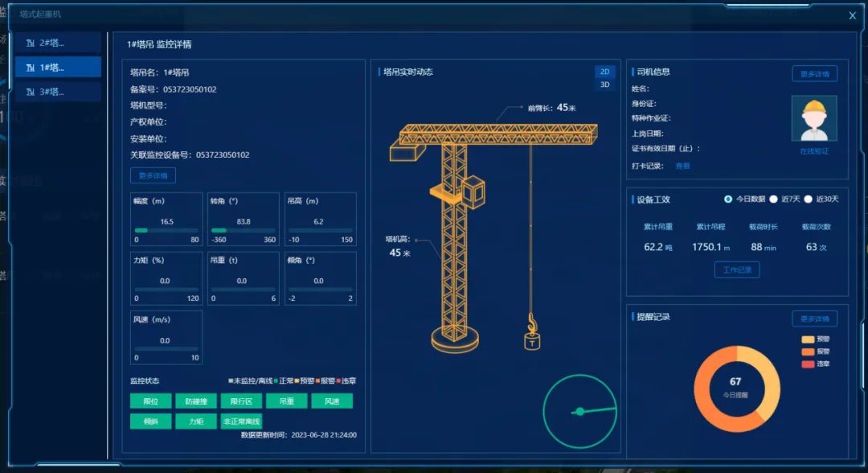The width and height of the screenshot is (868, 473).
Task: Click the 1# tower crane sidebar icon
Action: tap(31, 68)
